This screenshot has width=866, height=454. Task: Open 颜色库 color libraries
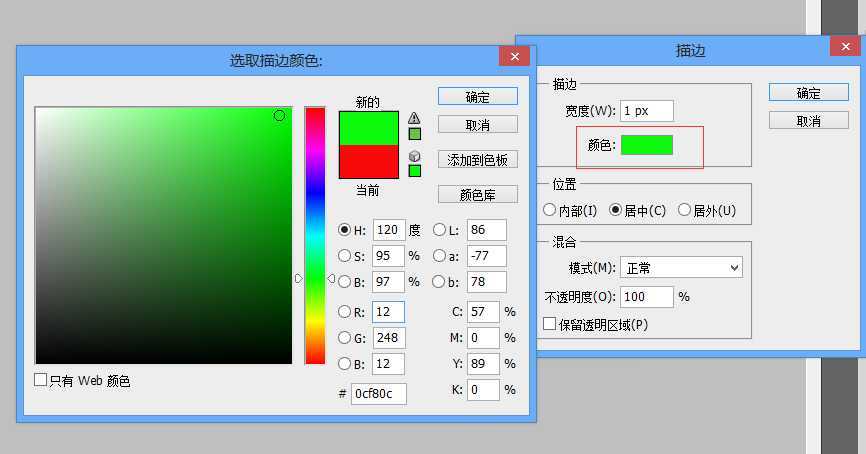tap(477, 195)
